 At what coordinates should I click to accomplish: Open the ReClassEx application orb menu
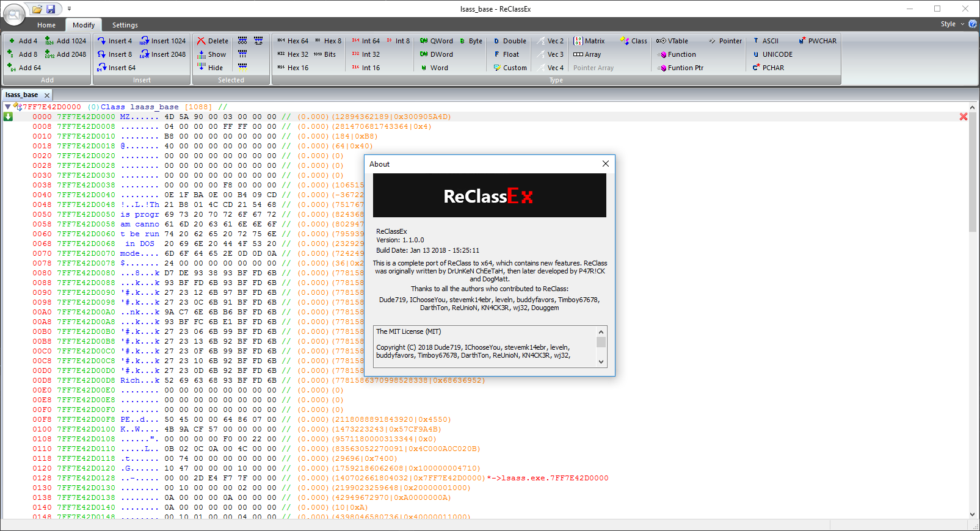point(15,13)
